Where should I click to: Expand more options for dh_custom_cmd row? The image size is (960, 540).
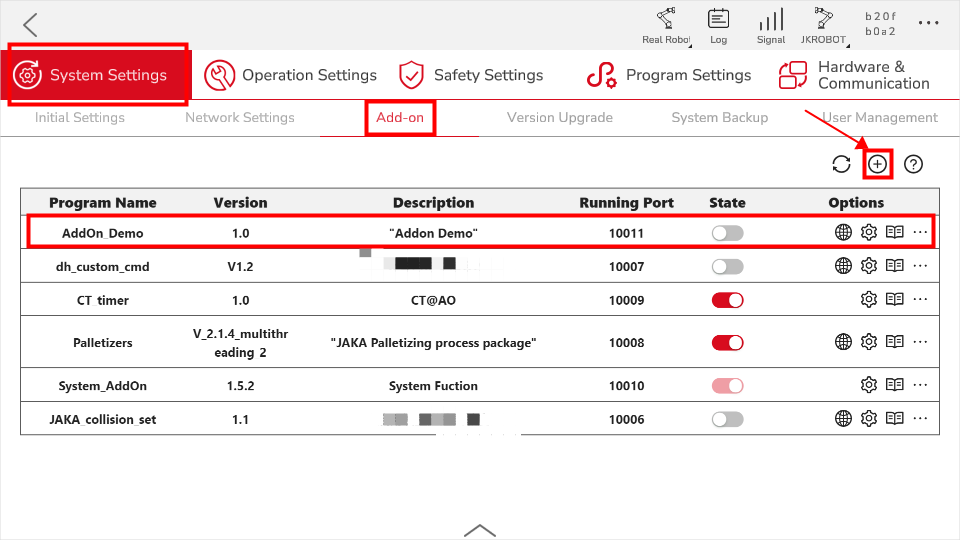921,266
